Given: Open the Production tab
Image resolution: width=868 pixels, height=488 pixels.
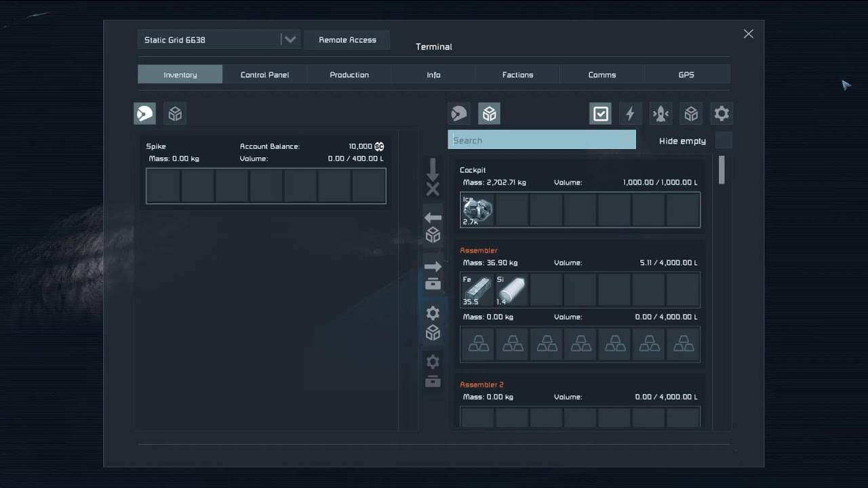Looking at the screenshot, I should (349, 75).
